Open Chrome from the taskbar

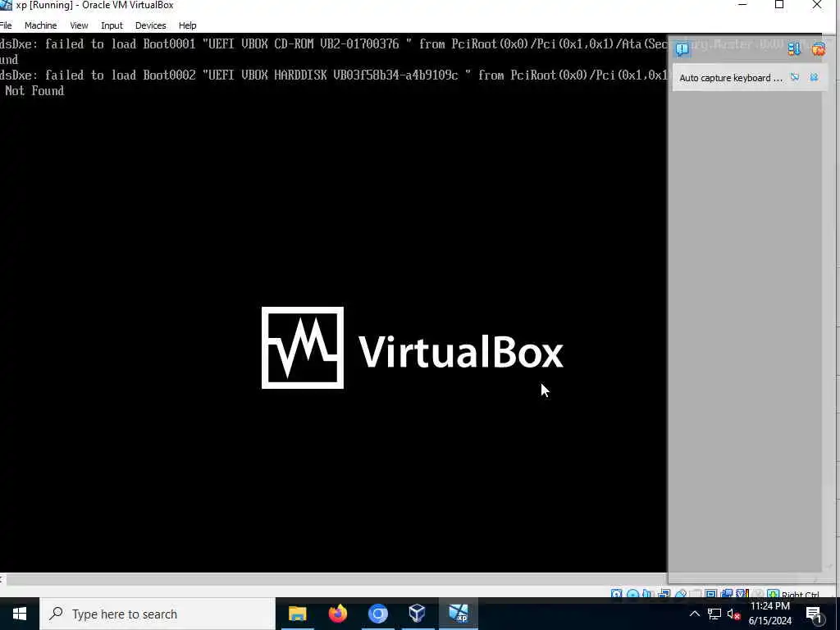[377, 614]
